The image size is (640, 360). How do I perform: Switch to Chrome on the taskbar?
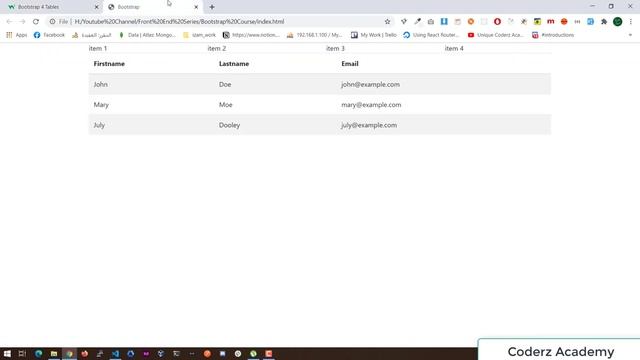tap(69, 353)
